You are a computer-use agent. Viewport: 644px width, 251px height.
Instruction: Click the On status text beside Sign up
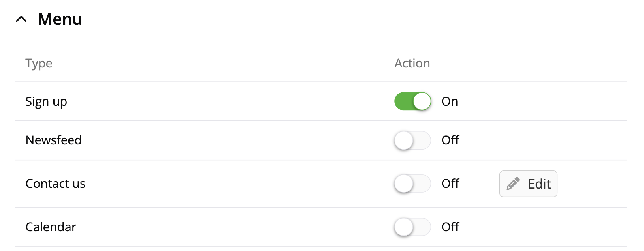pos(450,101)
